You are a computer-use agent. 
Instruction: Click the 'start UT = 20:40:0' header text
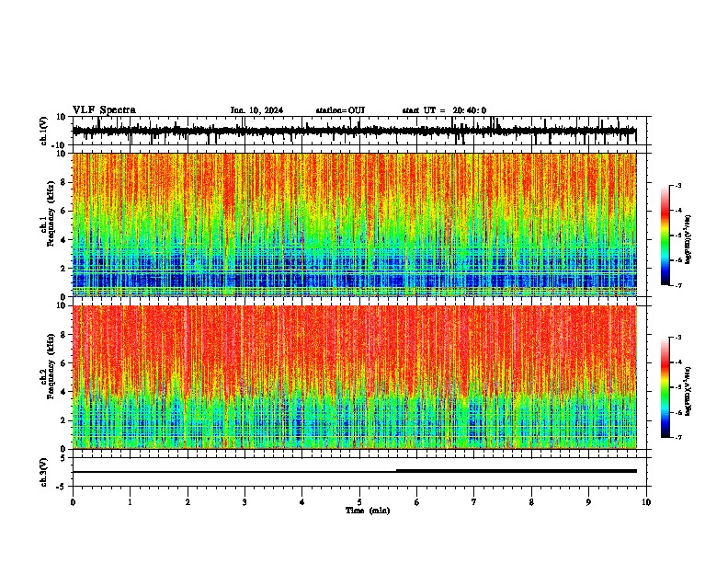click(x=444, y=110)
